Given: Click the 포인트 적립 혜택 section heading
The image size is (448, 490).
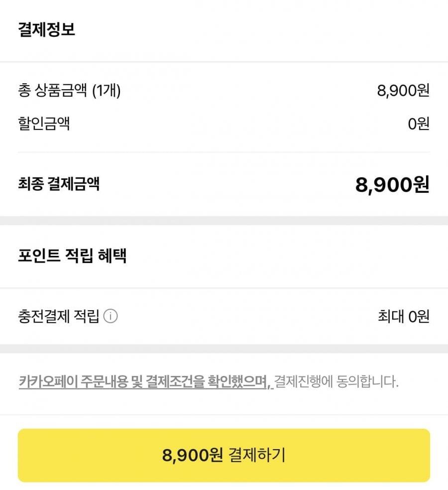Looking at the screenshot, I should 72,256.
